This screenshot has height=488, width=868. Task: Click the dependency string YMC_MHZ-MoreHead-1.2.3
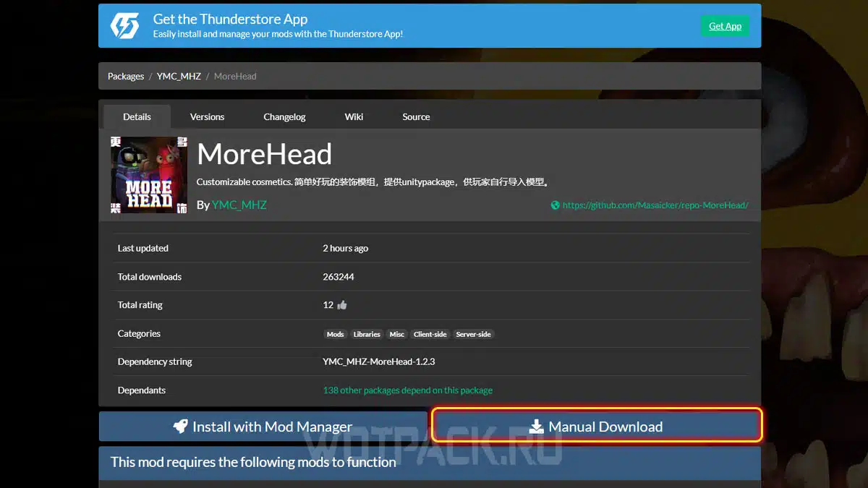[379, 361]
